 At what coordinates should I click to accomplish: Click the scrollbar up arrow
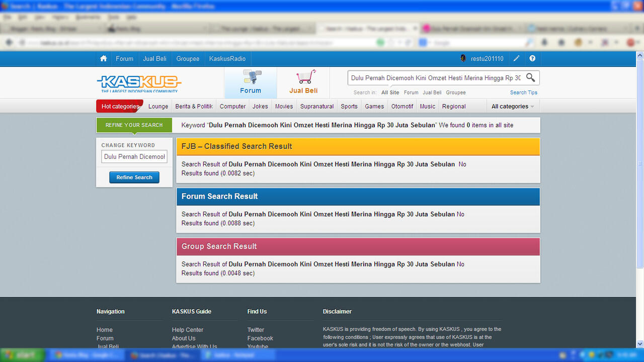640,55
